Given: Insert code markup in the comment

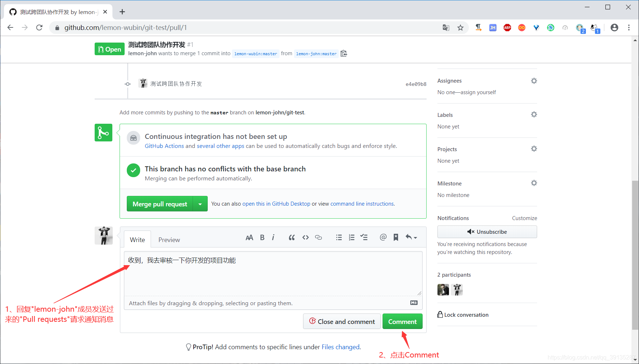Looking at the screenshot, I should [x=306, y=237].
